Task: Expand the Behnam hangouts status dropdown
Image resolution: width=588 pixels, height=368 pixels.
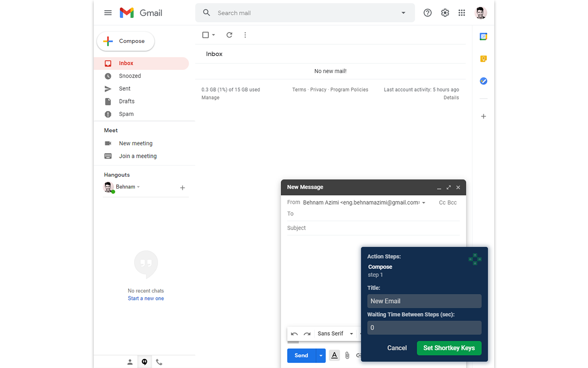Action: click(138, 187)
